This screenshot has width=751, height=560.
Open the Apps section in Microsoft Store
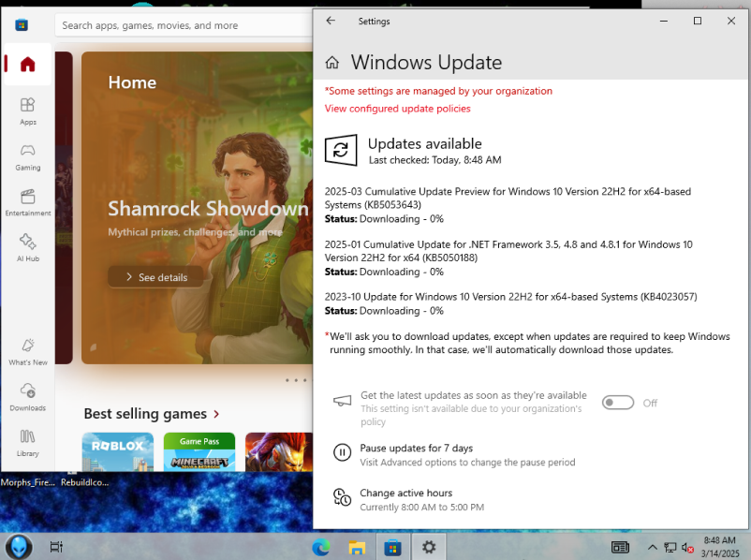click(27, 111)
